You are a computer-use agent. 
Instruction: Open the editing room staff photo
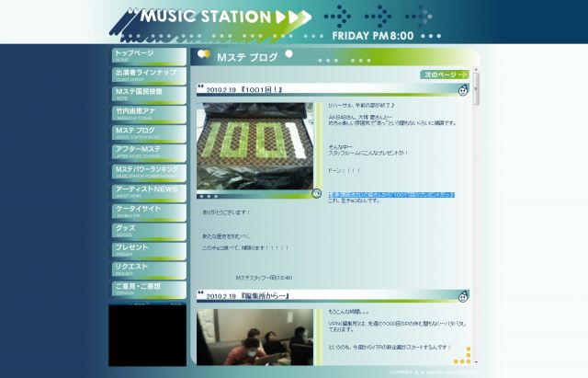[255, 338]
